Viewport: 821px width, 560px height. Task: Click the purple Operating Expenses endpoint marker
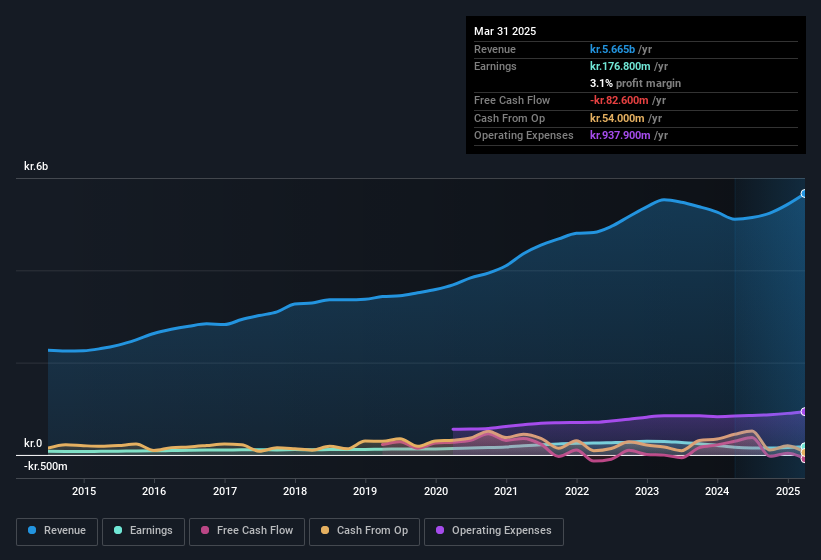[804, 412]
